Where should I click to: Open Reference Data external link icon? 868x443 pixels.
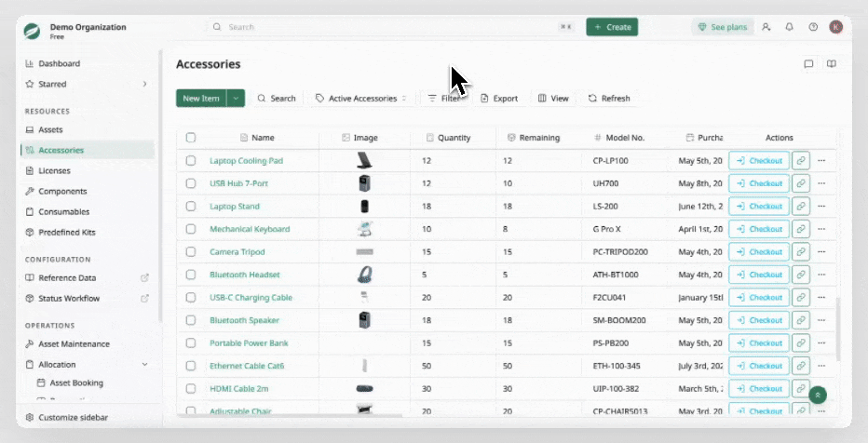tap(144, 277)
